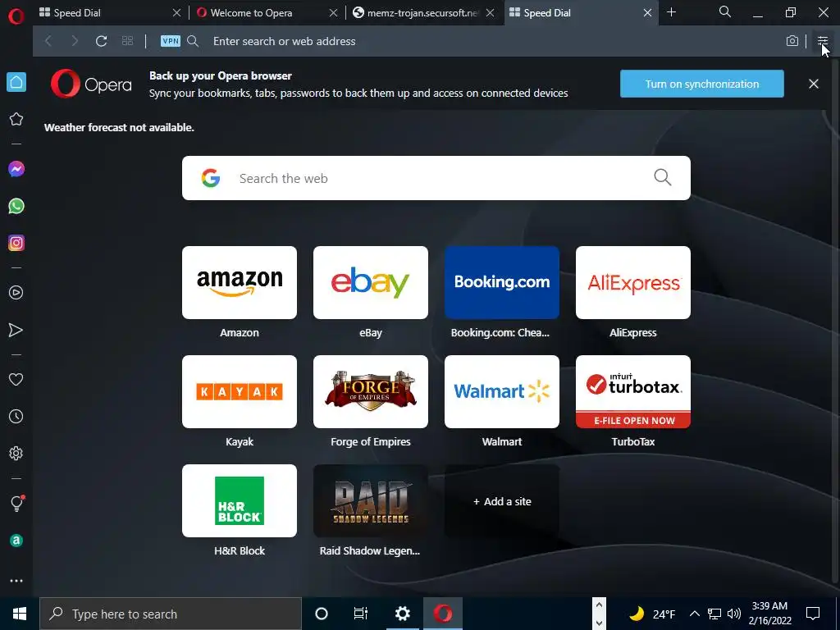
Task: Open the Easy Setup panel
Action: (x=823, y=41)
